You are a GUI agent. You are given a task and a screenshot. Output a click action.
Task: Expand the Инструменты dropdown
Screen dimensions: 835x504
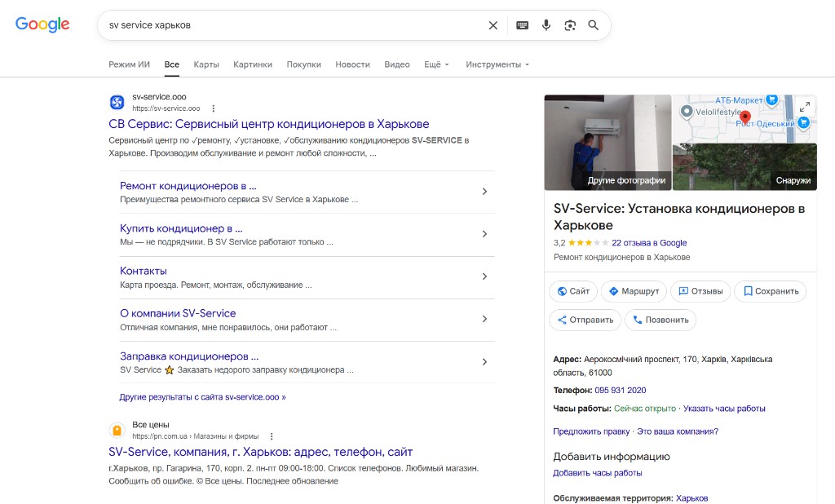(x=497, y=64)
